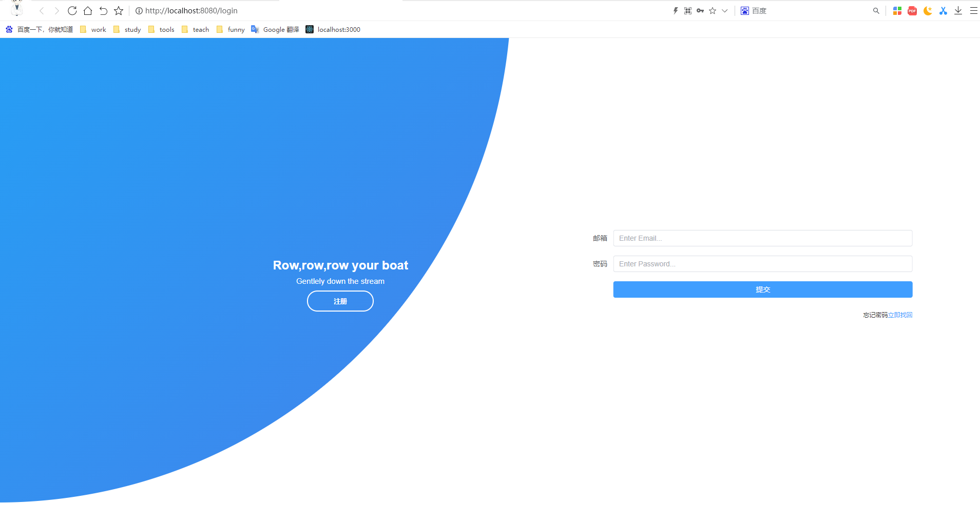Expand the address bar dropdown chevron
This screenshot has width=980, height=522.
[x=725, y=11]
